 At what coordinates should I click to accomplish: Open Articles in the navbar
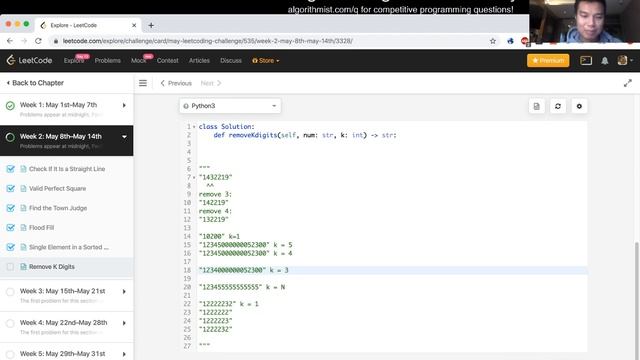click(199, 60)
